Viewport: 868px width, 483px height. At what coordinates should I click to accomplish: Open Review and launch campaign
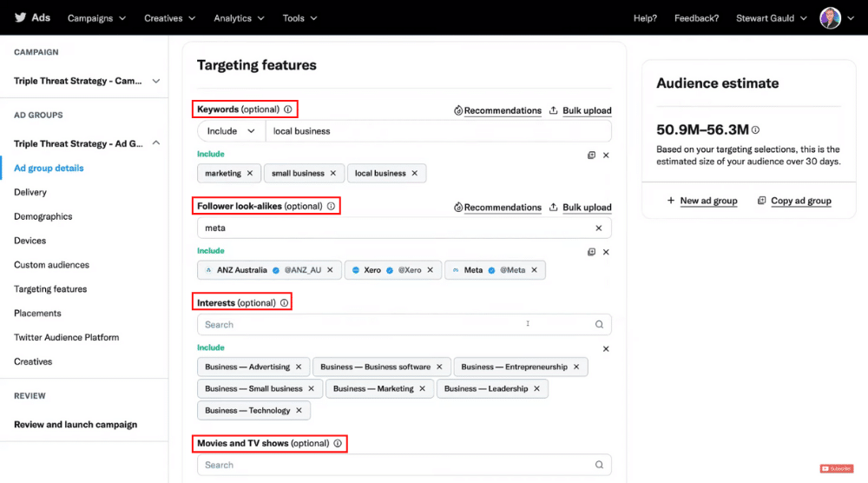[76, 424]
